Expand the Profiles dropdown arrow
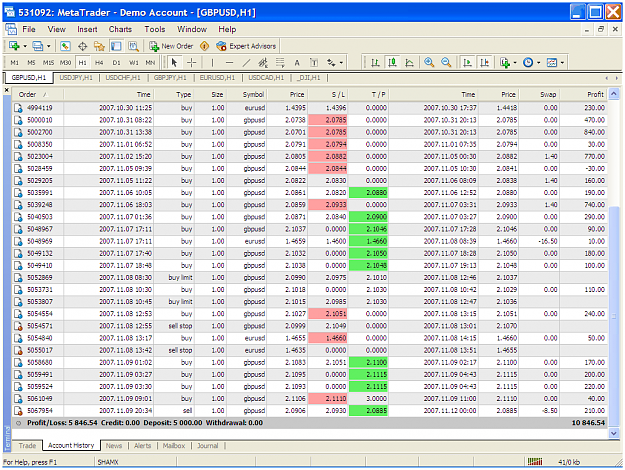 pos(48,46)
